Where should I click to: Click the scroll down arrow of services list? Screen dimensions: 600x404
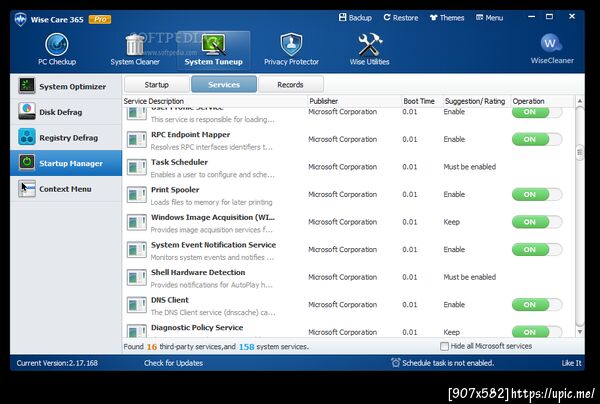[580, 332]
